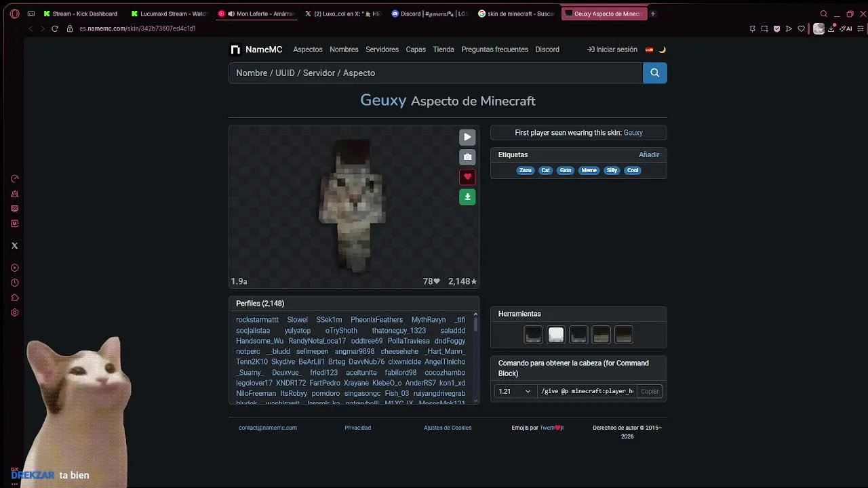Select the white highlighted tool thumbnail in Herramientas

pos(556,335)
